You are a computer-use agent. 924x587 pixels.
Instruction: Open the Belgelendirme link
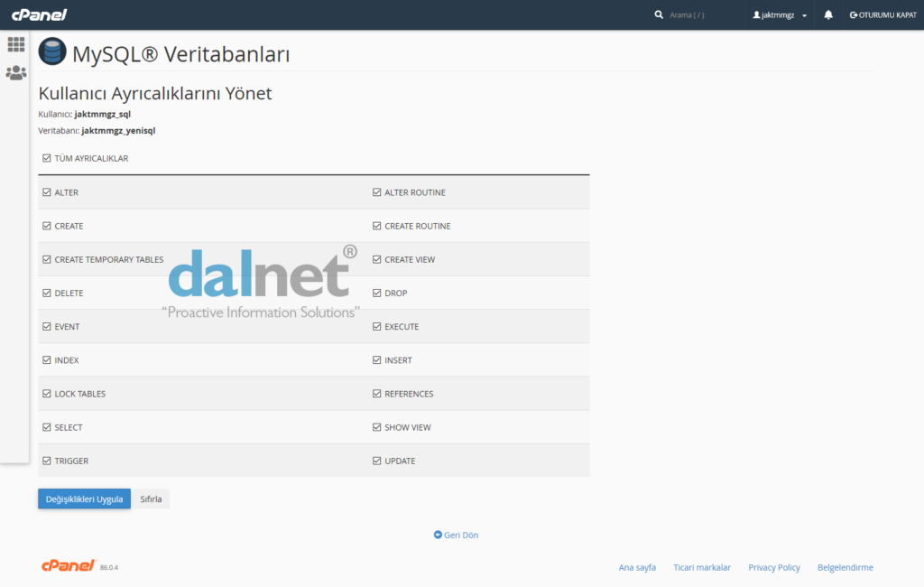(x=845, y=567)
